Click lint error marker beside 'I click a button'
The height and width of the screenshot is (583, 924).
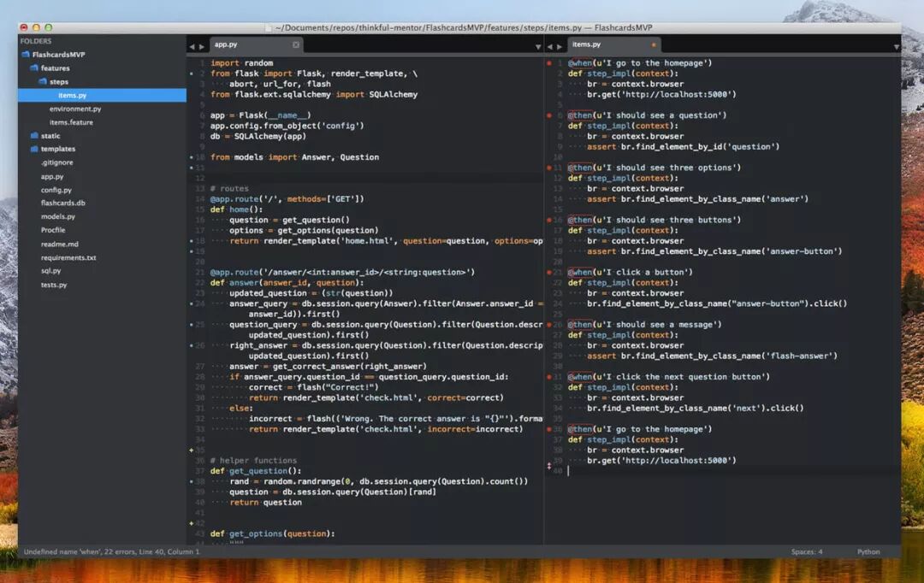coord(549,273)
